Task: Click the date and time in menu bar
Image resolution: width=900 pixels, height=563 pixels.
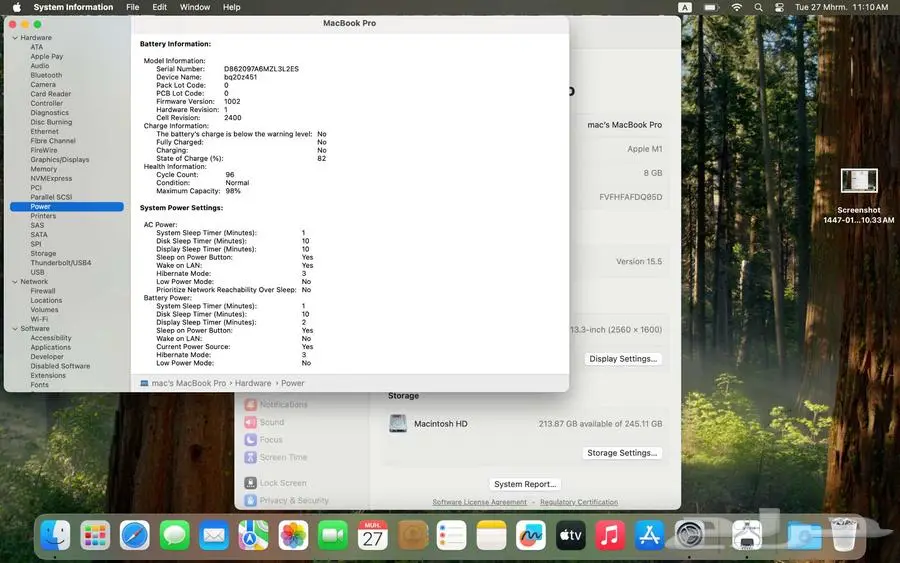Action: 841,7
